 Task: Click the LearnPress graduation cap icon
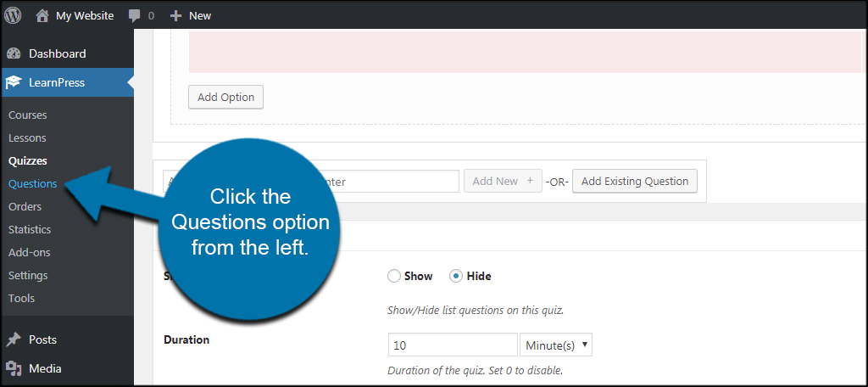(x=14, y=82)
